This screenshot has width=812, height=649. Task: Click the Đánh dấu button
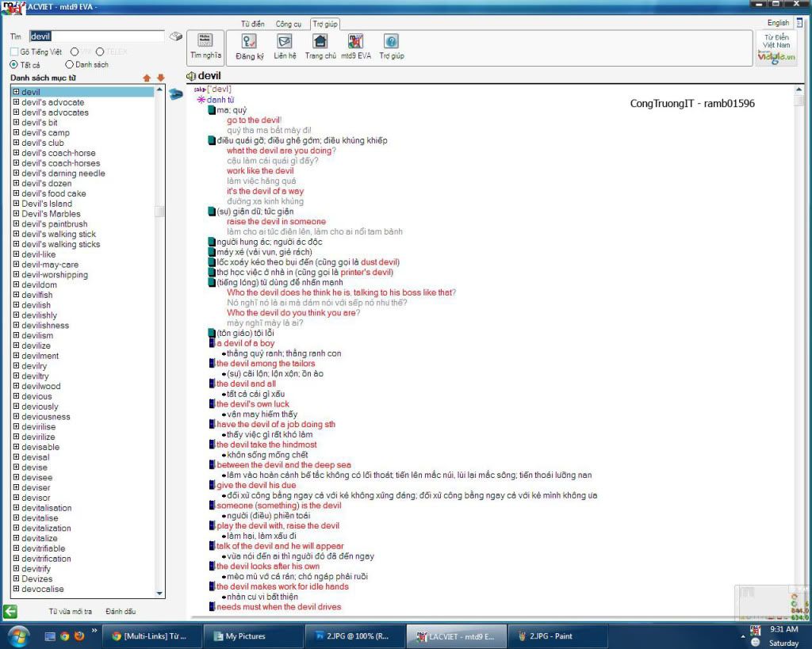[x=121, y=612]
